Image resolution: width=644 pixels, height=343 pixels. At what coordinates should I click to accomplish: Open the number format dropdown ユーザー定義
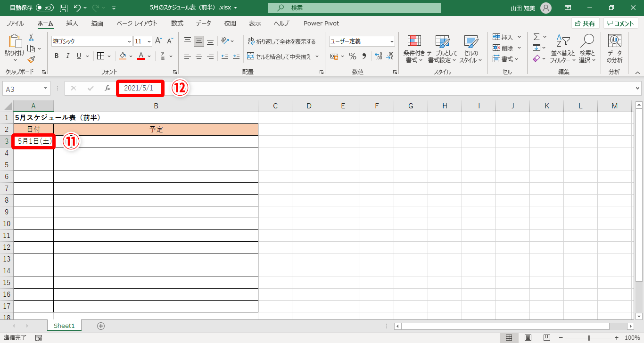(392, 41)
